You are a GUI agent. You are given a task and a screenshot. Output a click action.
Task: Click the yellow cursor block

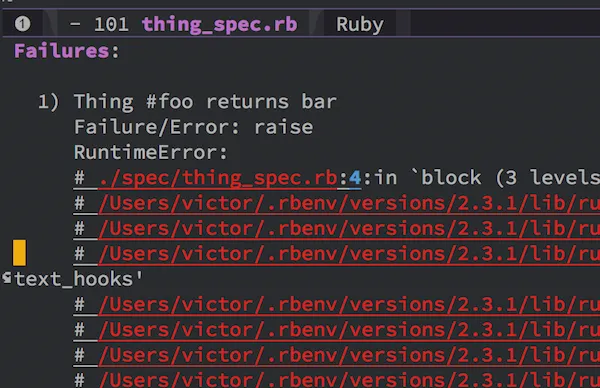click(20, 253)
